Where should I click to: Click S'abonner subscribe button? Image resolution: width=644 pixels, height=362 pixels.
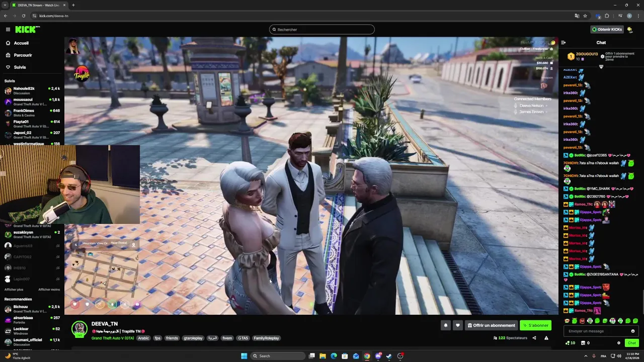536,325
